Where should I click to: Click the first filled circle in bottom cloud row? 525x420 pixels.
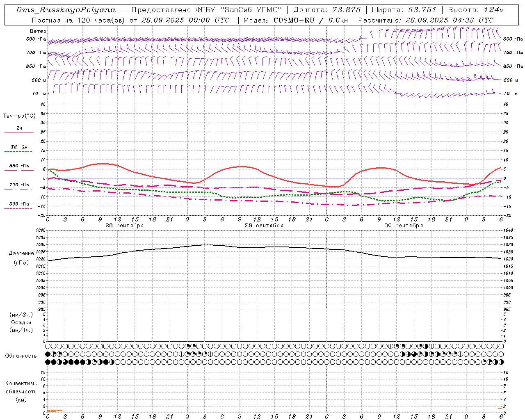pyautogui.click(x=48, y=362)
